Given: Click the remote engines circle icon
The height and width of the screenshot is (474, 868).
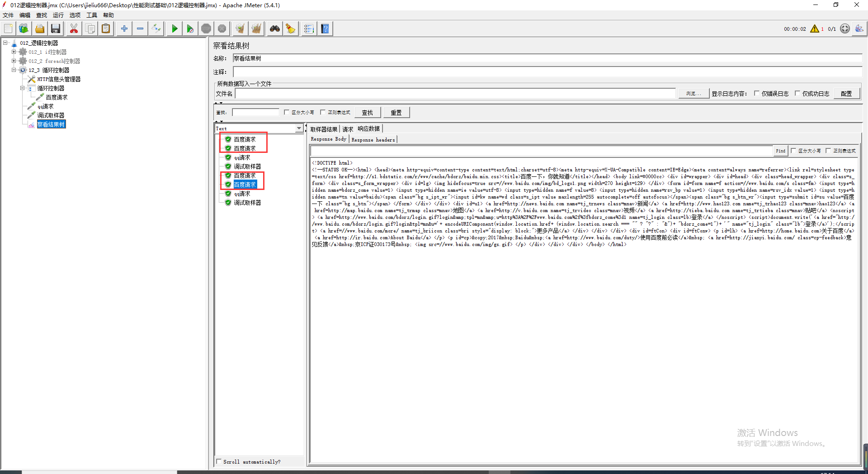Looking at the screenshot, I should pyautogui.click(x=845, y=28).
